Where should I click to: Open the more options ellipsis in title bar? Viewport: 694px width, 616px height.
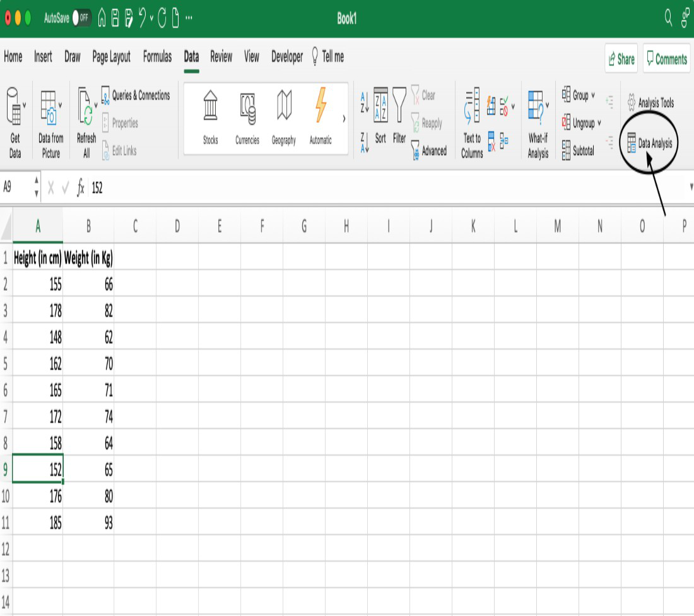coord(189,18)
